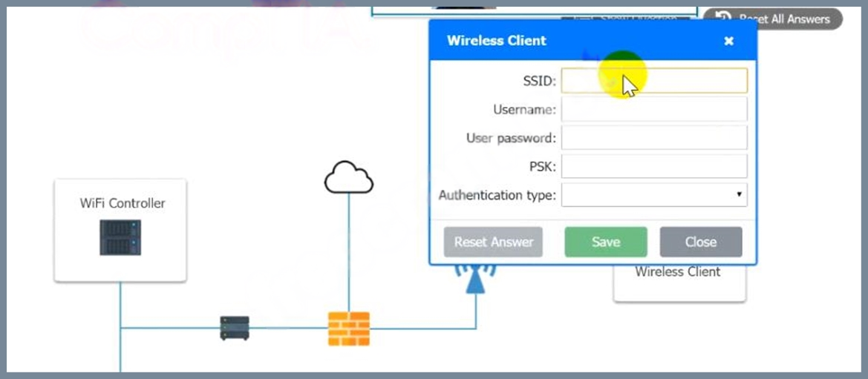This screenshot has width=868, height=379.
Task: Click the gray Close button
Action: pos(701,242)
